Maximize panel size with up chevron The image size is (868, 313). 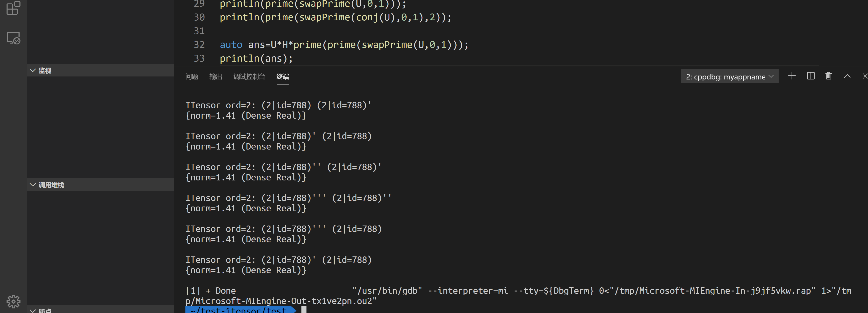click(847, 76)
